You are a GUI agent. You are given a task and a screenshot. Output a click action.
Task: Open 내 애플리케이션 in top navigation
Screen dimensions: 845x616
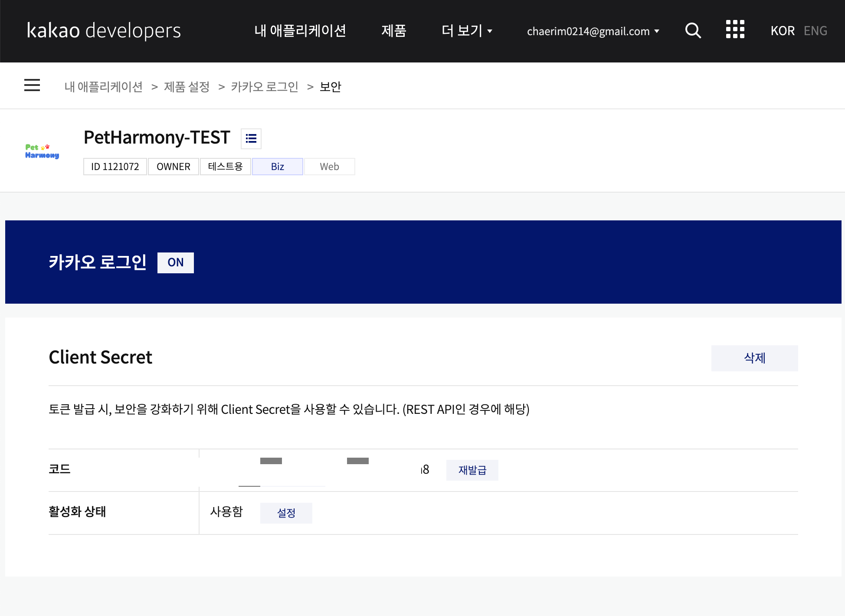(300, 31)
